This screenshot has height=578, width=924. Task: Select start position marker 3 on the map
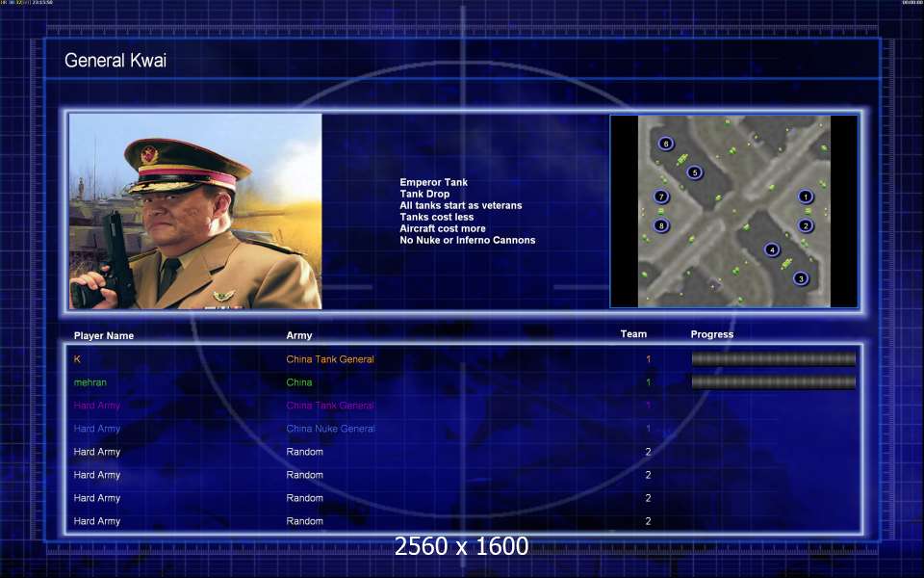(800, 278)
